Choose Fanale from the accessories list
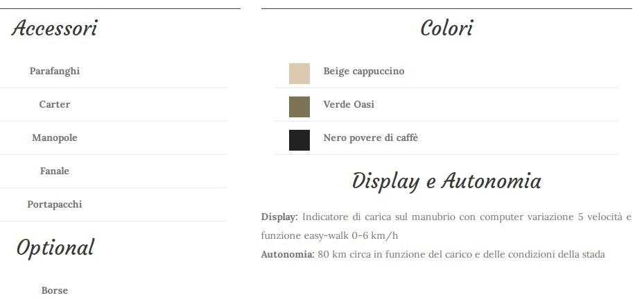The height and width of the screenshot is (302, 644). [x=55, y=171]
